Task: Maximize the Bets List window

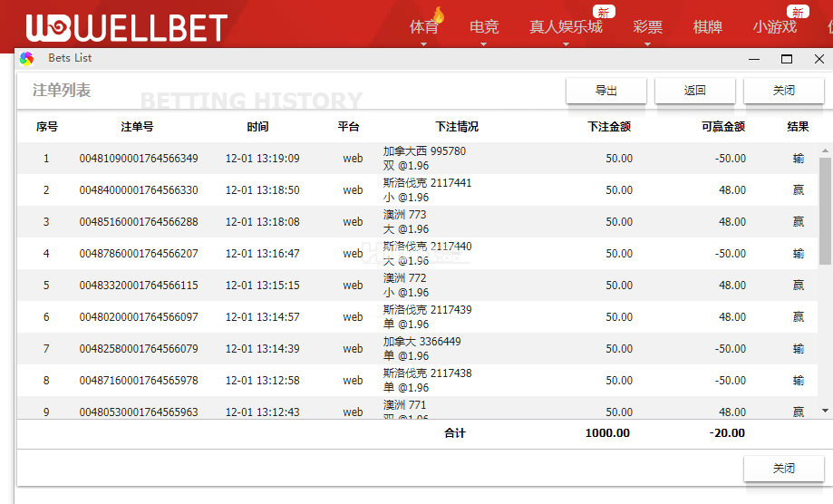Action: (x=787, y=59)
